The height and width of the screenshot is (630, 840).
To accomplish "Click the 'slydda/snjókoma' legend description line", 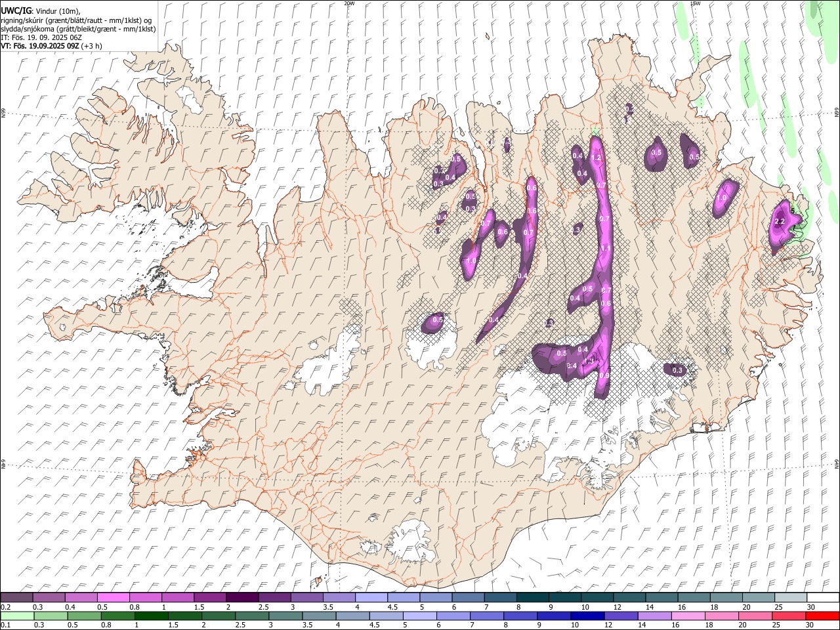I will tap(78, 29).
